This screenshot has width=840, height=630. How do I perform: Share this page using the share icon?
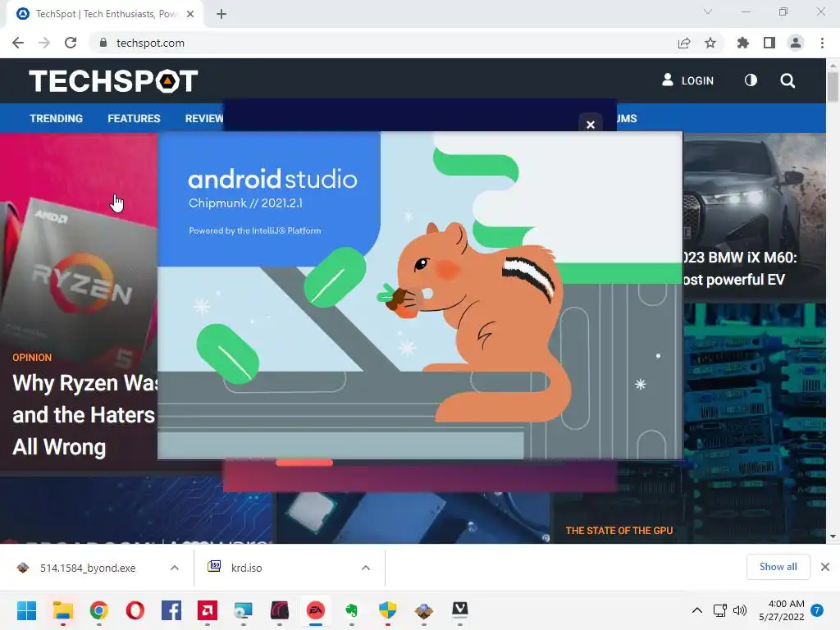pyautogui.click(x=684, y=43)
